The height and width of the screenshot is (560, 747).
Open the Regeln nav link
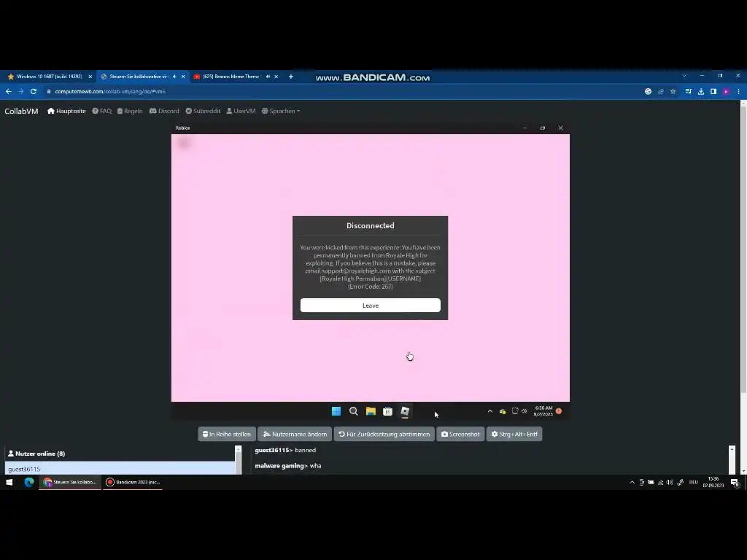tap(130, 111)
